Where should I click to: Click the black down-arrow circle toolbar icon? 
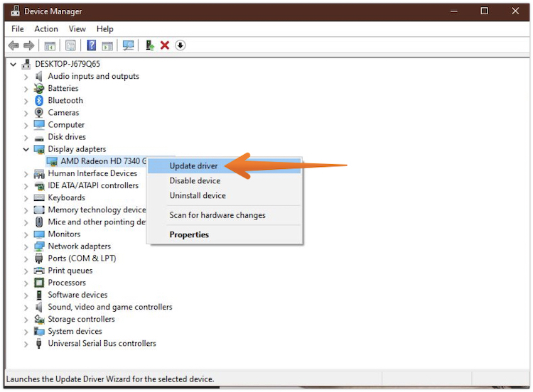(181, 45)
